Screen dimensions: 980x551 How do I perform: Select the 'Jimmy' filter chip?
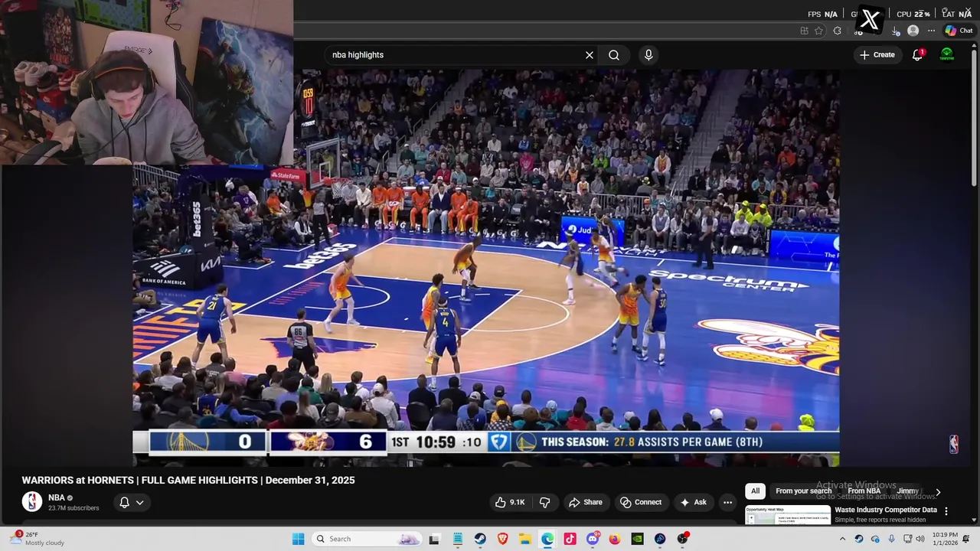click(x=907, y=491)
